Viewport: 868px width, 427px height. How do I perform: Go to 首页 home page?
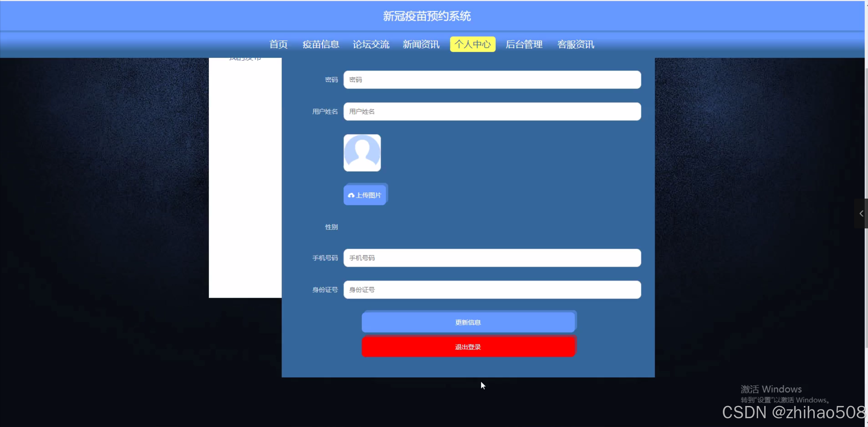[278, 44]
